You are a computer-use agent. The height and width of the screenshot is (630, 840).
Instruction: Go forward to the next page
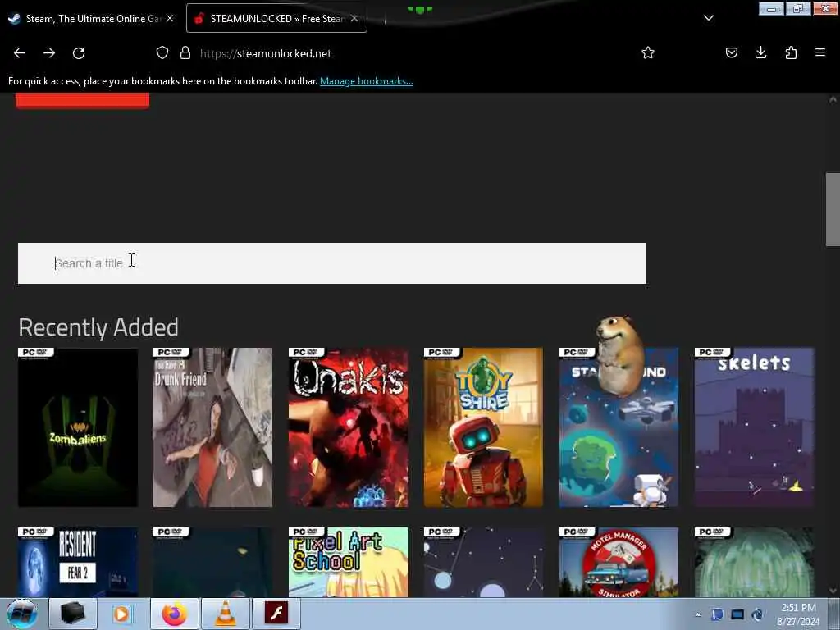(49, 53)
